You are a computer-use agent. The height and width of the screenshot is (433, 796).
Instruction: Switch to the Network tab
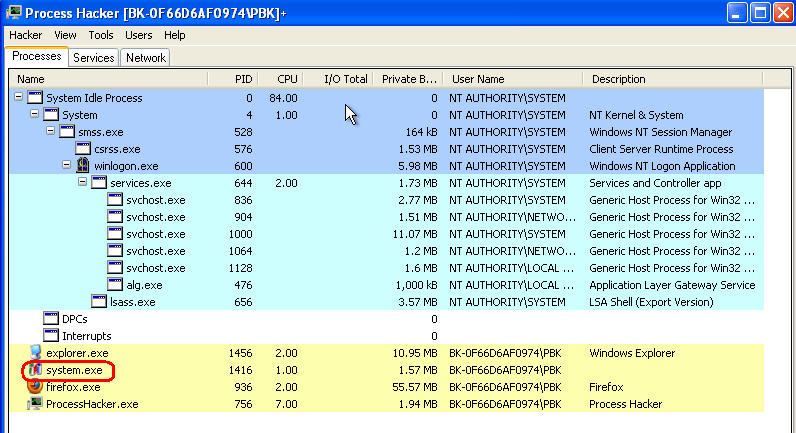click(x=146, y=58)
